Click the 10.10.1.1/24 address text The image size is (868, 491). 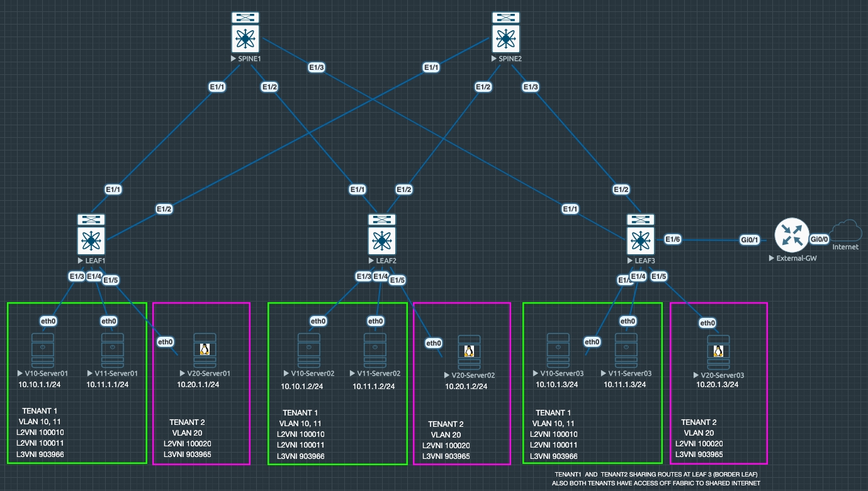point(40,385)
